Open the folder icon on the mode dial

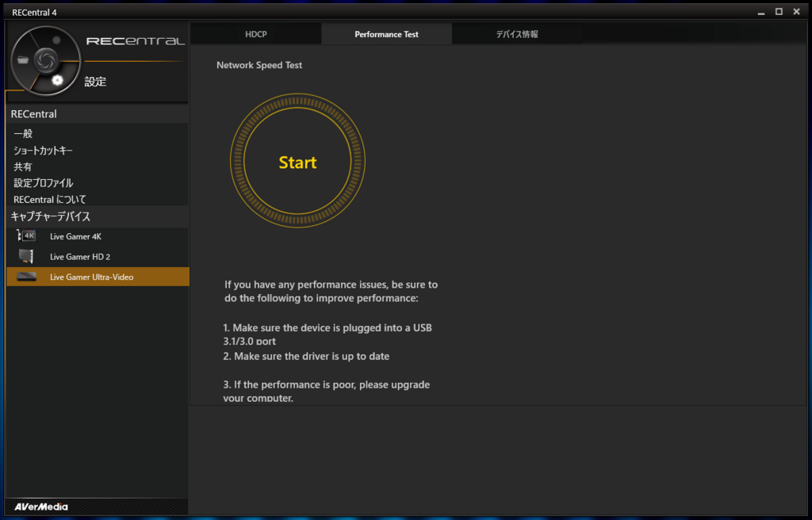point(23,60)
